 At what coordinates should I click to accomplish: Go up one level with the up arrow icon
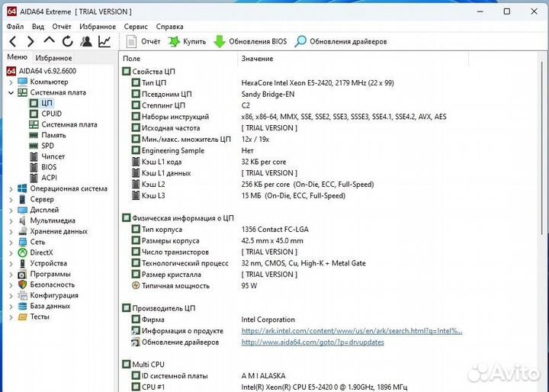click(49, 40)
